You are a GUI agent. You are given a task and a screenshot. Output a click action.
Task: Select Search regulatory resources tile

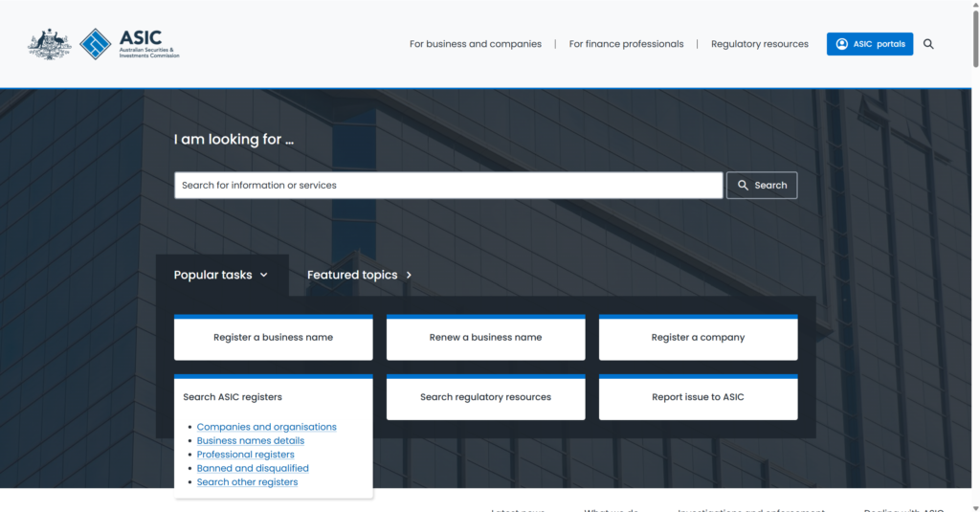click(x=485, y=397)
